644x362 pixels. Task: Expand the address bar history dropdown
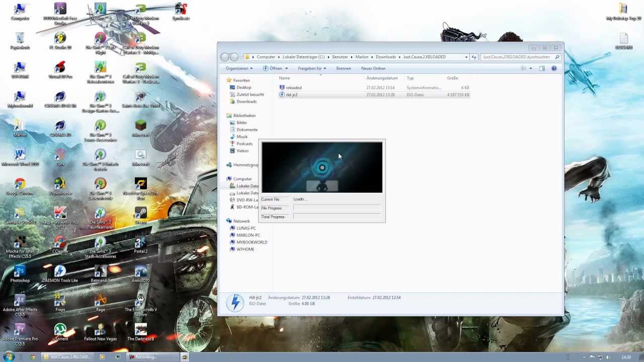pyautogui.click(x=466, y=57)
